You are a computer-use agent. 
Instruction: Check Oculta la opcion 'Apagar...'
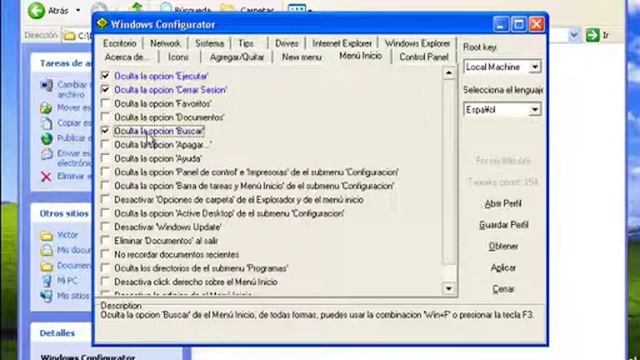(x=105, y=144)
